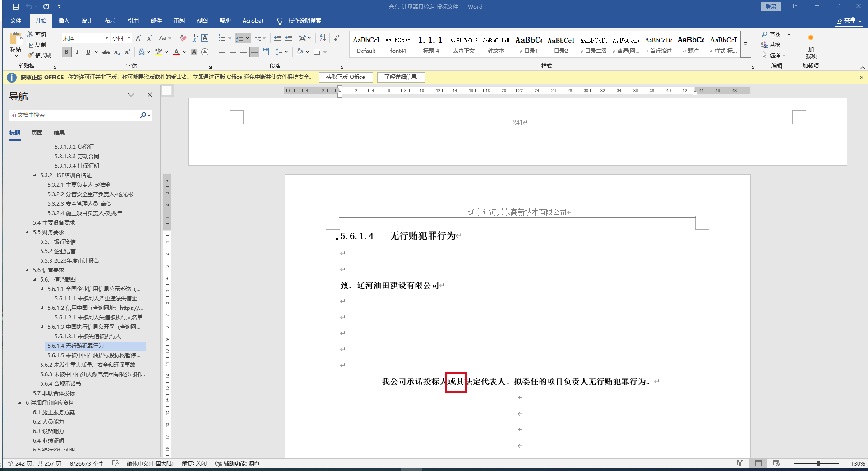
Task: Toggle subscript formatting
Action: point(117,52)
